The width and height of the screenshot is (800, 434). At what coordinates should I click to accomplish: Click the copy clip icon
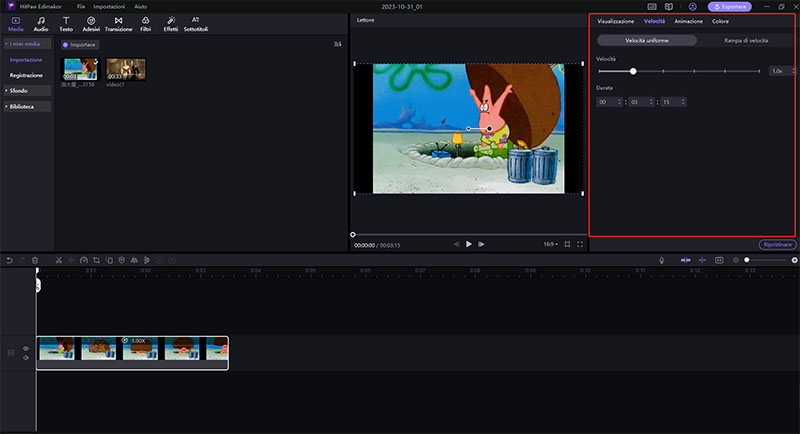coord(109,260)
